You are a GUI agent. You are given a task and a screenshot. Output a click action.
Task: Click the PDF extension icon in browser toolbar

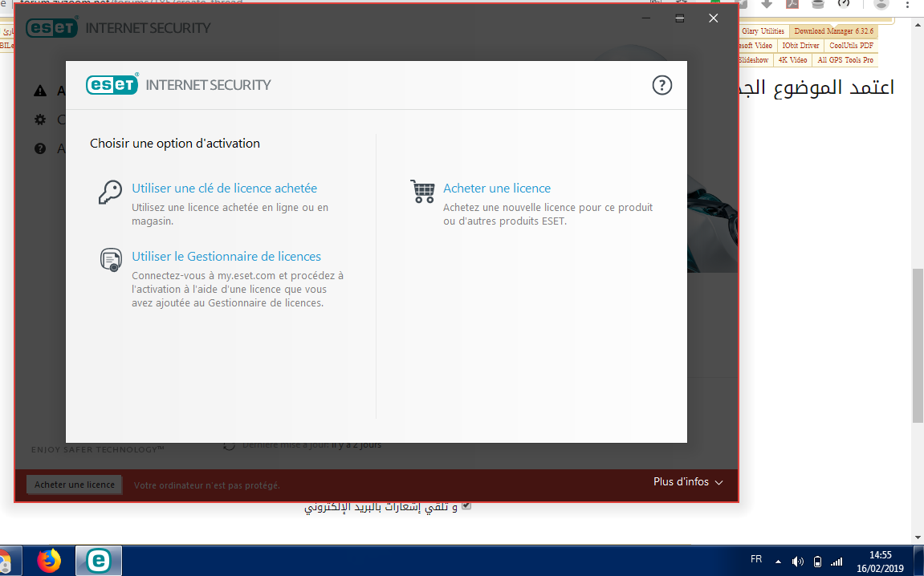click(792, 4)
